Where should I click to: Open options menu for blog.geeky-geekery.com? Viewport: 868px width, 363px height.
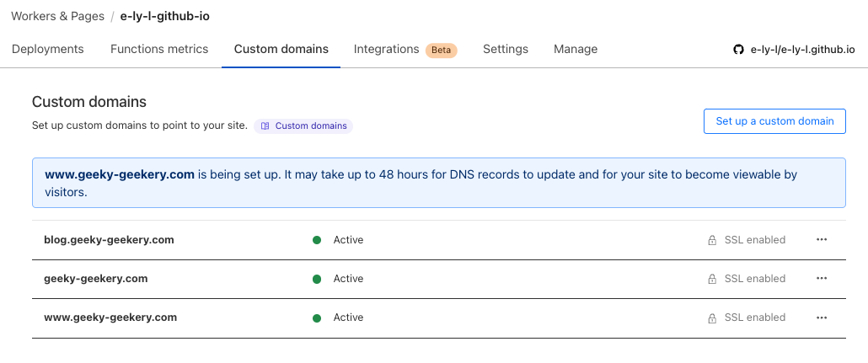tap(822, 240)
